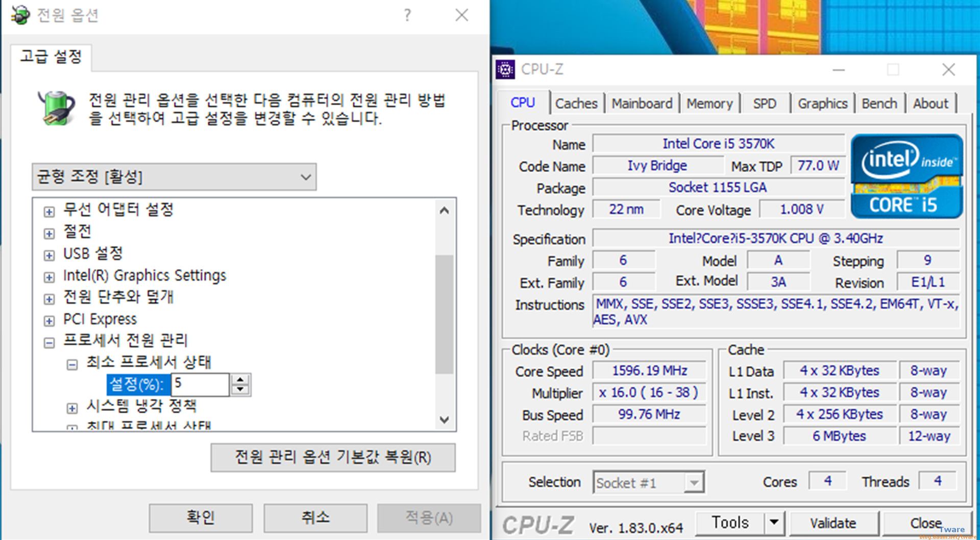Open the 균형 조정 [활성] power plan dropdown
This screenshot has width=980, height=540.
point(174,177)
